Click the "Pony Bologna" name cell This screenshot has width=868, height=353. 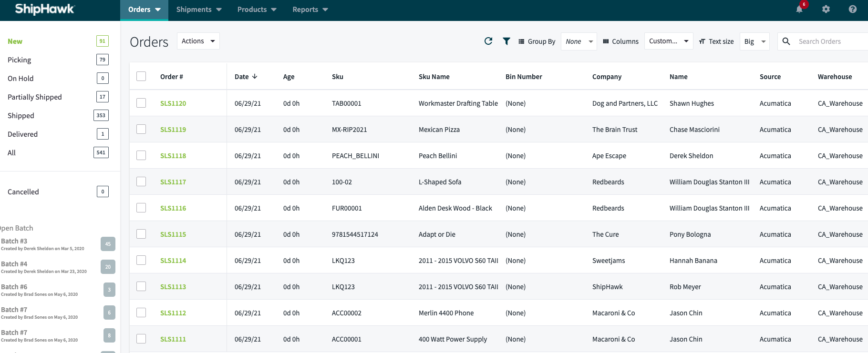(x=690, y=234)
